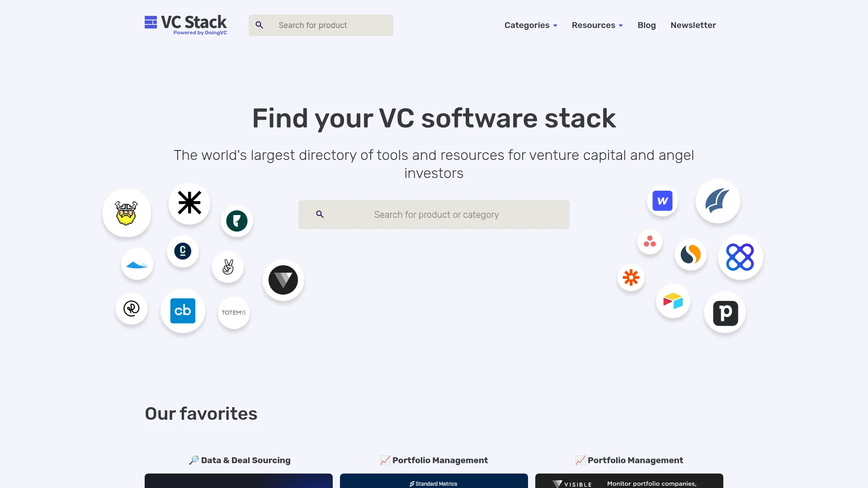
Task: Open the Airtable colorful box logo
Action: click(x=673, y=301)
